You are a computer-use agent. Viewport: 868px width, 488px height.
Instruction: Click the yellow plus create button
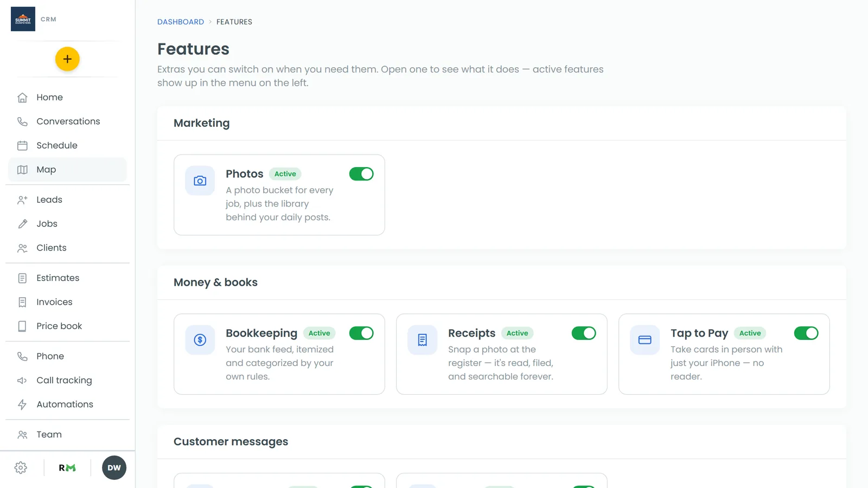(67, 59)
